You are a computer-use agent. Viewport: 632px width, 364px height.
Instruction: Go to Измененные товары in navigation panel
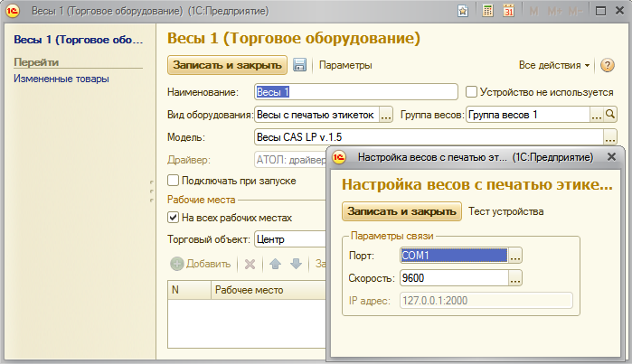click(x=61, y=79)
